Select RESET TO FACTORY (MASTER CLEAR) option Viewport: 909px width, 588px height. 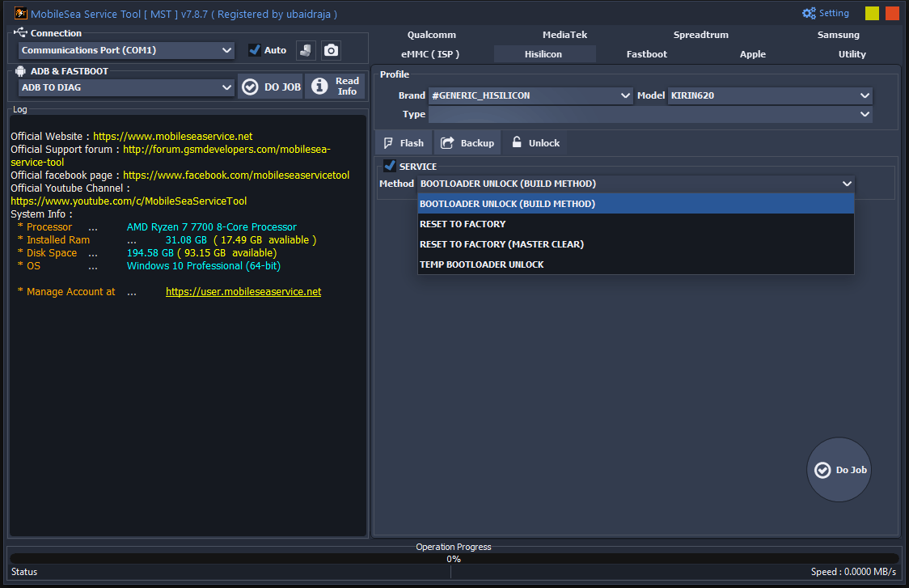(x=501, y=243)
